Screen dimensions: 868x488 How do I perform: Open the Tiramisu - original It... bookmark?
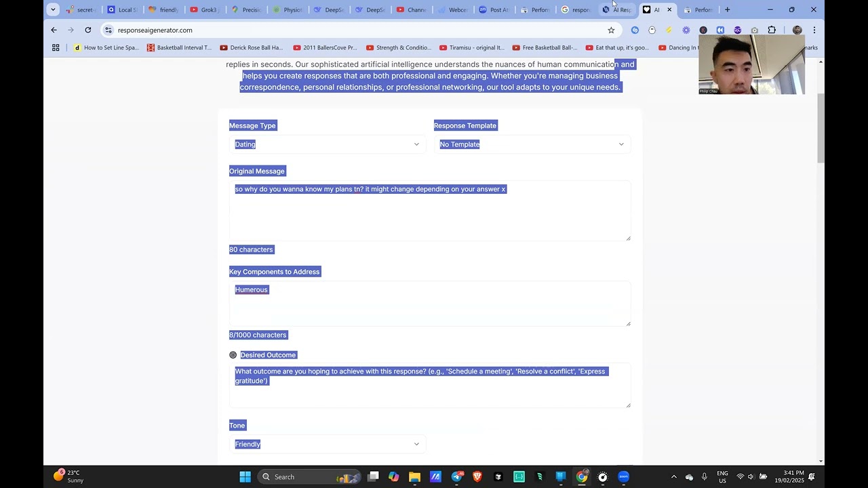[x=471, y=47]
